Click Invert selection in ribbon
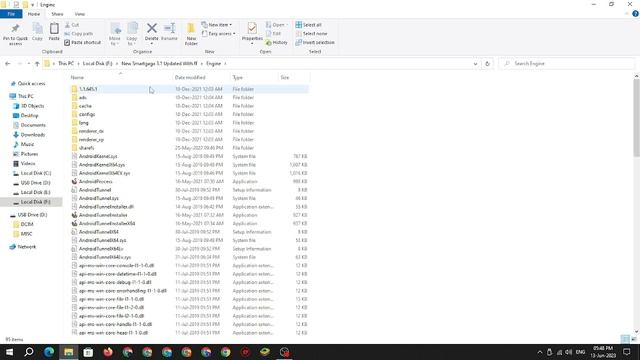The width and height of the screenshot is (640, 360). coord(315,42)
